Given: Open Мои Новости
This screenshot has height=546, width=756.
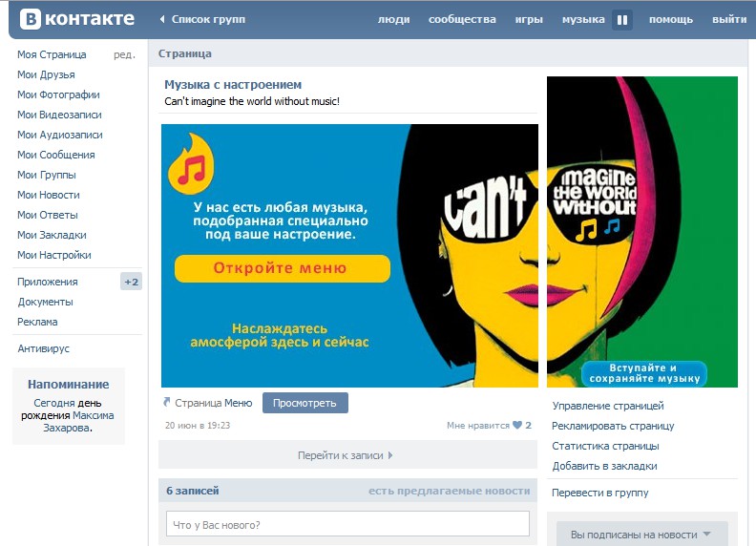Looking at the screenshot, I should click(49, 195).
